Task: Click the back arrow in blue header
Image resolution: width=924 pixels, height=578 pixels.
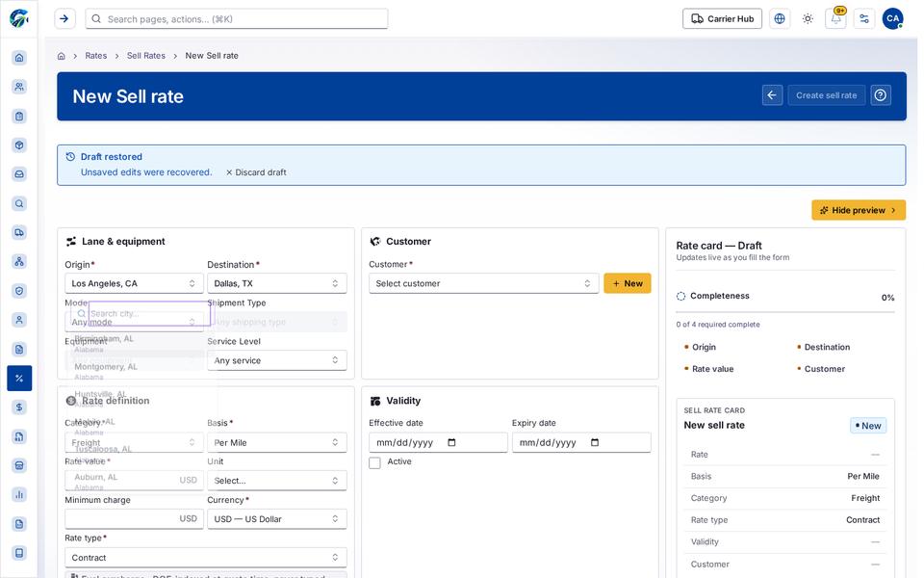Action: coord(772,95)
